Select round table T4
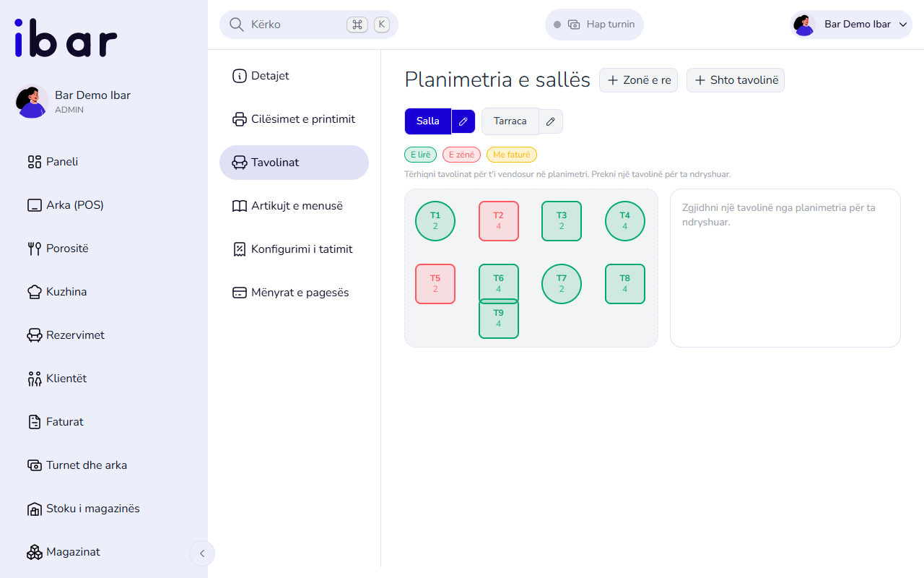Viewport: 924px width, 578px height. [x=625, y=221]
